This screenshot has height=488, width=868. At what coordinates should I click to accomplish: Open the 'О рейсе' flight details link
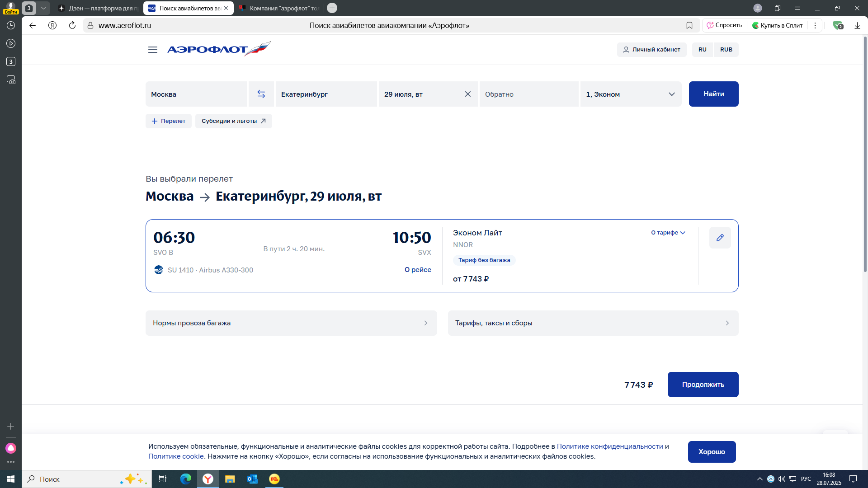418,270
